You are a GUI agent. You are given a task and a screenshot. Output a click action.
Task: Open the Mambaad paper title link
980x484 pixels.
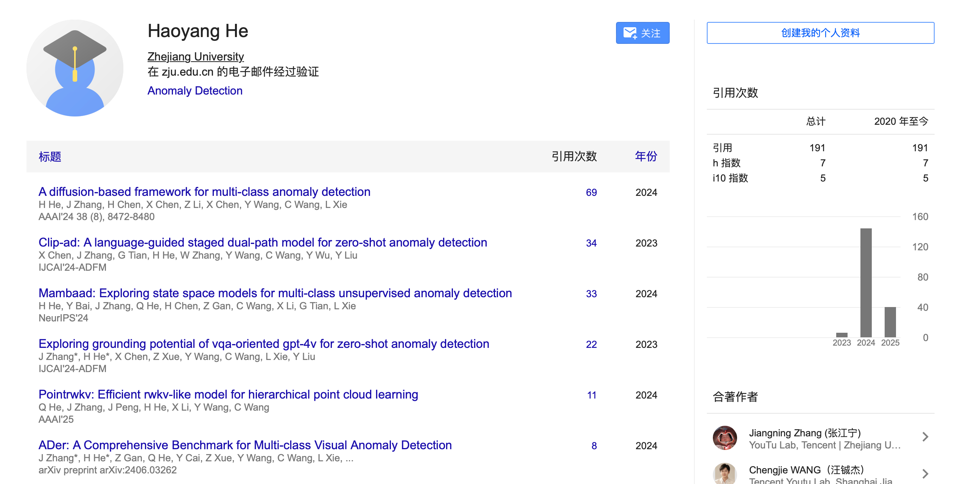275,293
